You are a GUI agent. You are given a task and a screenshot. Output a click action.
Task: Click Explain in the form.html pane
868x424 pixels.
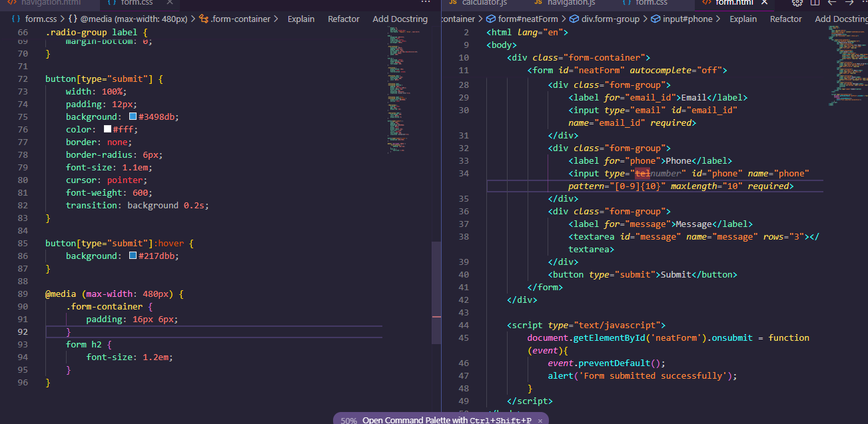click(x=743, y=19)
